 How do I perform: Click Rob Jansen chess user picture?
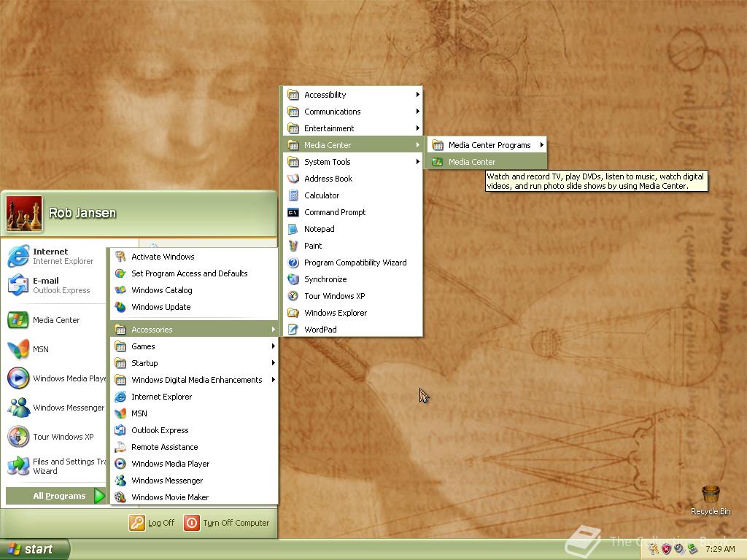tap(24, 214)
